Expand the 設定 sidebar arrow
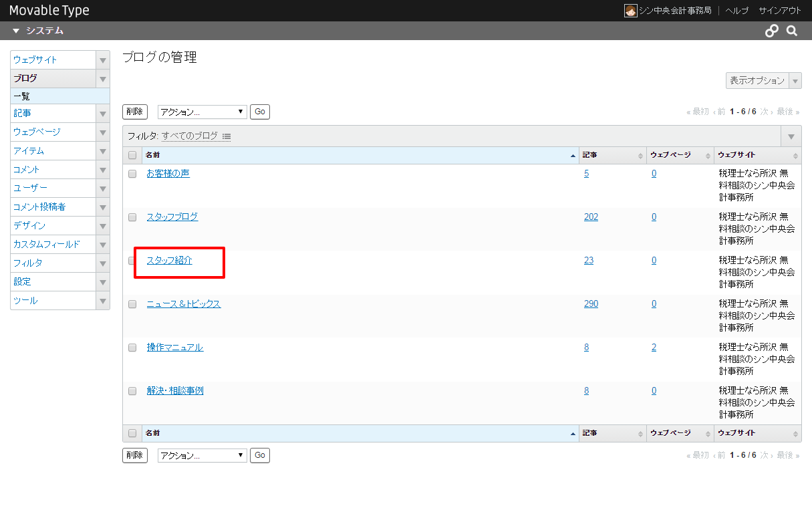 tap(103, 282)
